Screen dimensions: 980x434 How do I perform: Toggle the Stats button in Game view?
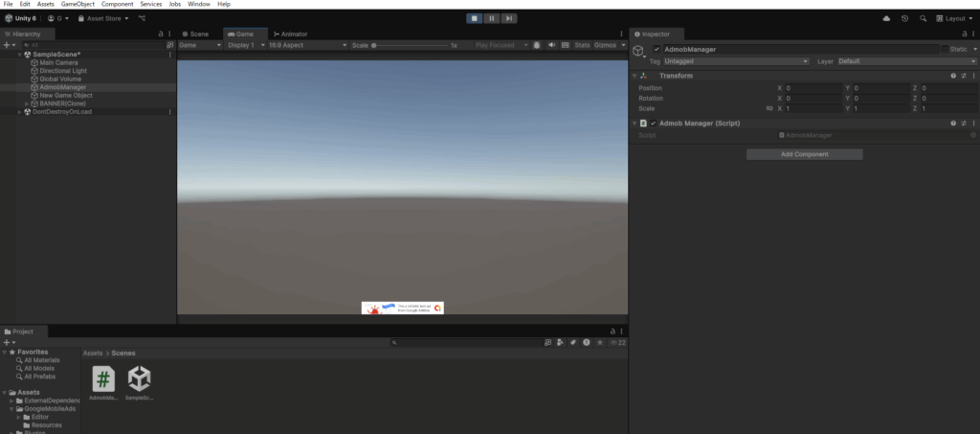[582, 45]
